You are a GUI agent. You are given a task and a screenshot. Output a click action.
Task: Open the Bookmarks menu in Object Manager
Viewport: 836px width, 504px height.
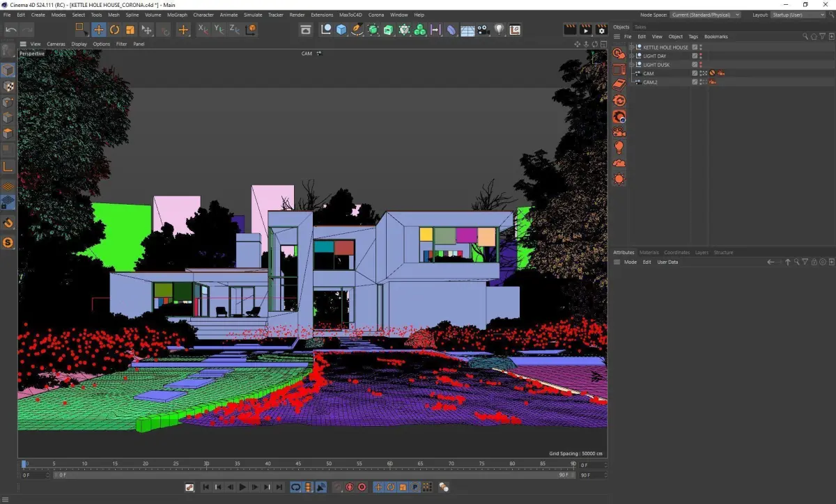(x=716, y=36)
